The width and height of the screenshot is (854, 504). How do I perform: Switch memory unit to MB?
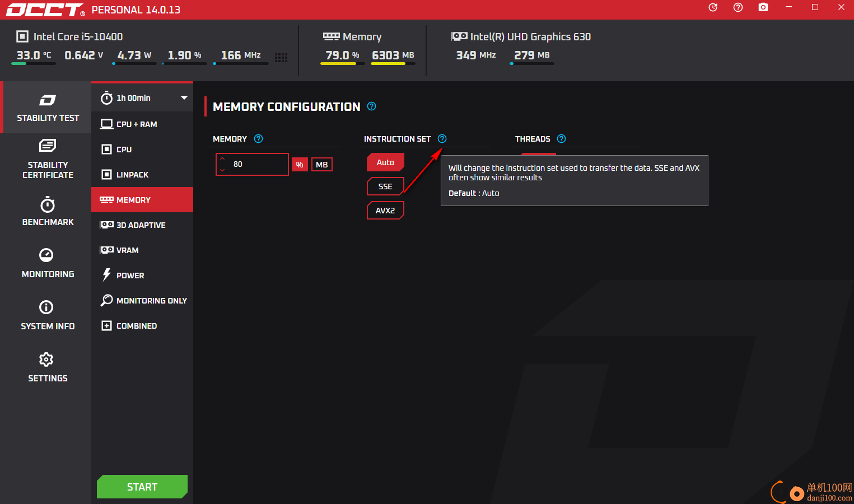click(321, 165)
